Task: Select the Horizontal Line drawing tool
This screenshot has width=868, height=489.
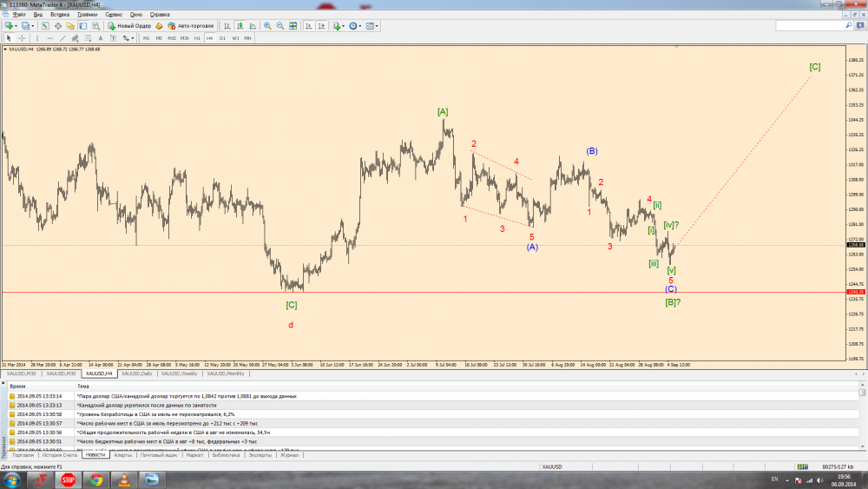Action: tap(49, 38)
